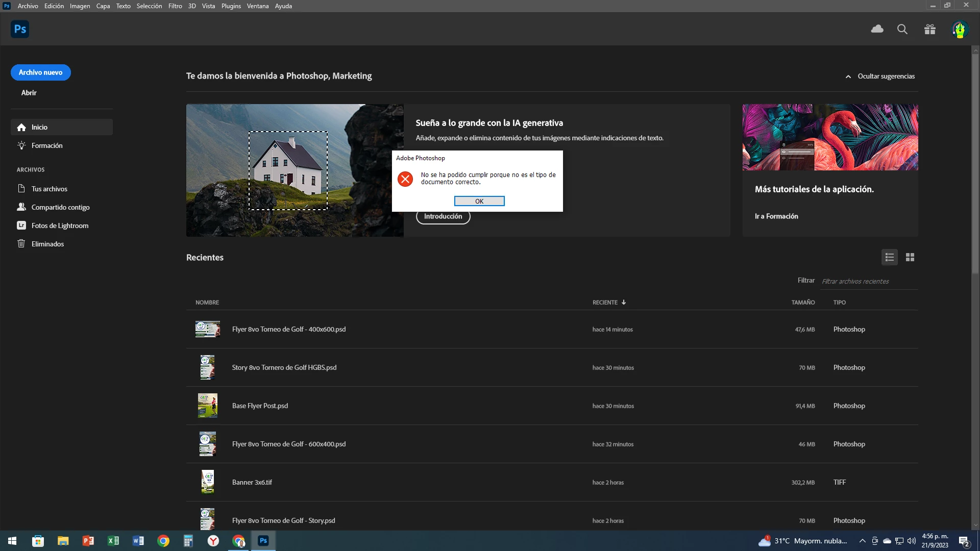Open the user profile avatar

tap(960, 29)
